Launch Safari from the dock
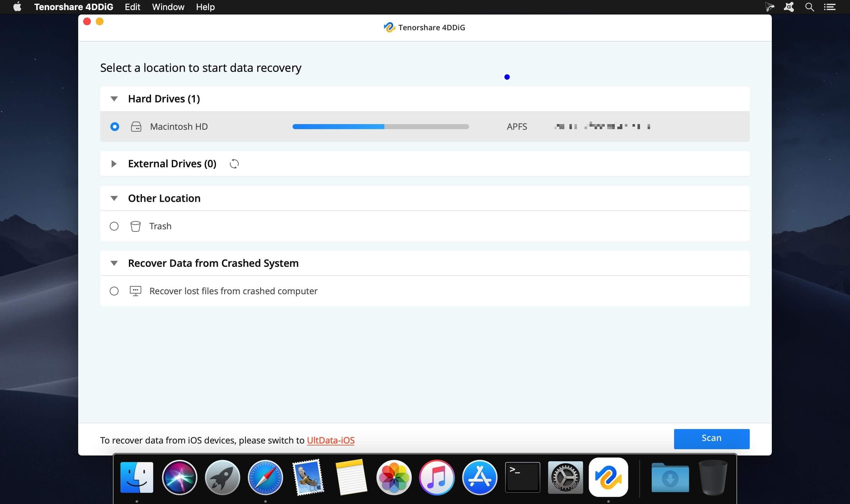Viewport: 850px width, 504px height. coord(265,477)
